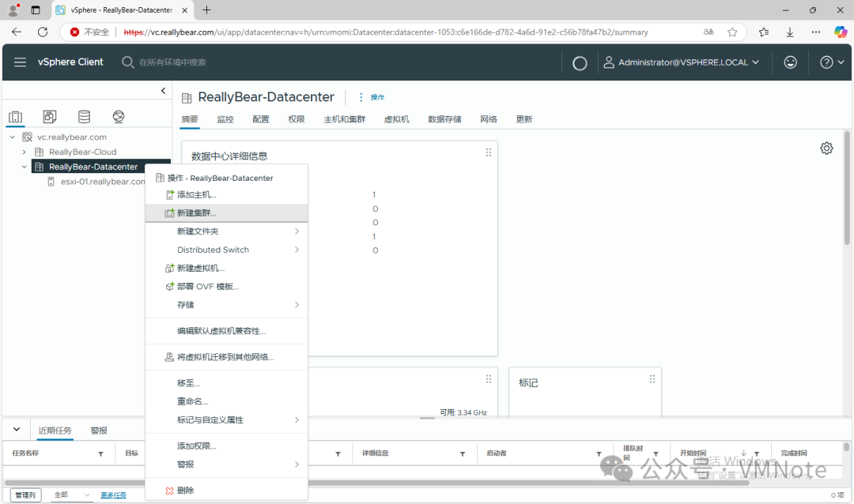Open the summary page settings gear
The image size is (854, 504).
point(826,148)
